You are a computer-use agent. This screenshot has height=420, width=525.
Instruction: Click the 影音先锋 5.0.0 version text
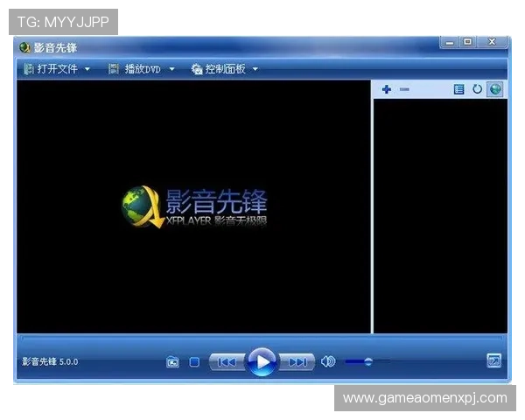pyautogui.click(x=50, y=361)
